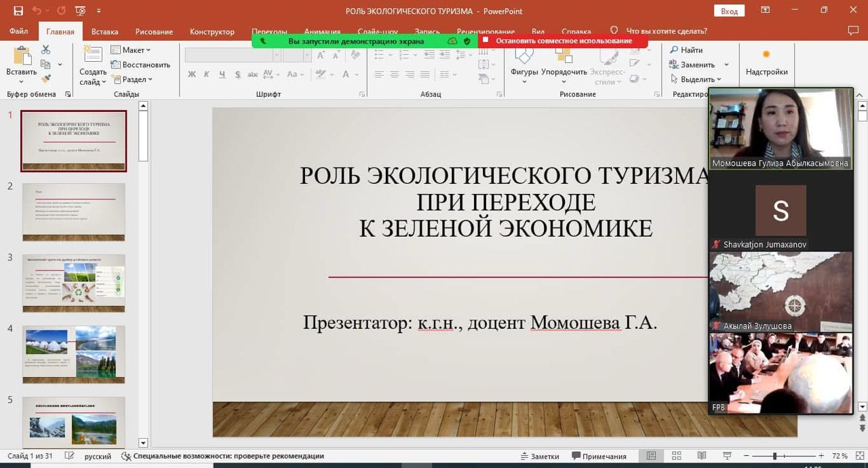Open the Вставка ribbon tab
This screenshot has height=468, width=868.
(x=104, y=31)
